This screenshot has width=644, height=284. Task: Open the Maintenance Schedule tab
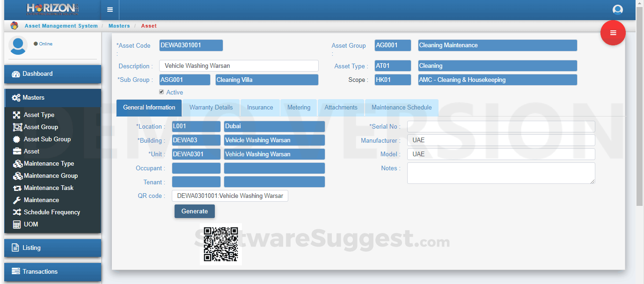click(x=402, y=107)
